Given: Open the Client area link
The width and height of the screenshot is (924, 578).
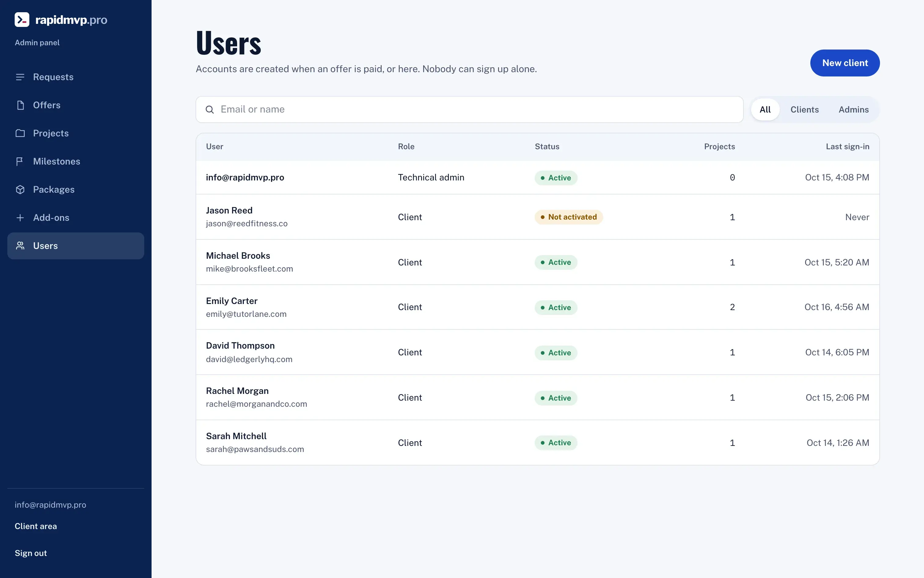Looking at the screenshot, I should [x=36, y=526].
